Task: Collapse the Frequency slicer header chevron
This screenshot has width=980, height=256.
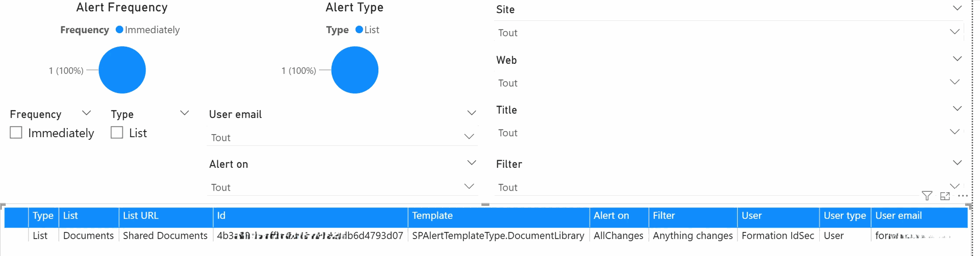Action: pyautogui.click(x=86, y=113)
